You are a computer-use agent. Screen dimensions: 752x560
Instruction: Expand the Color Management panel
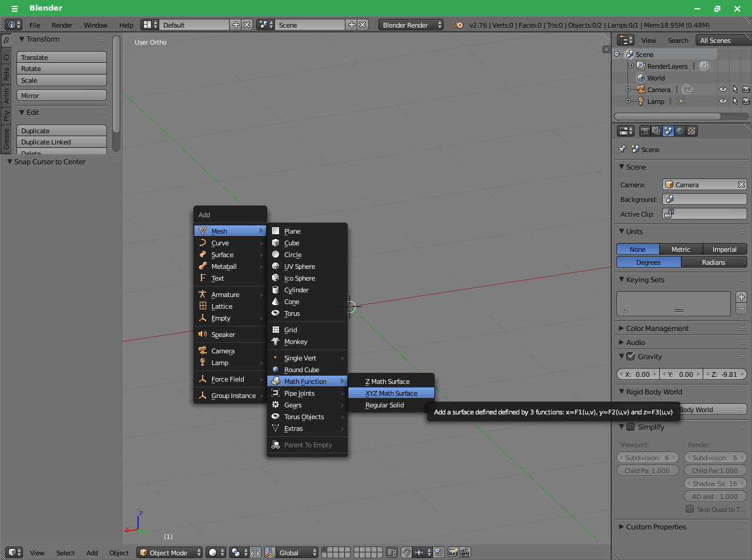tap(657, 328)
